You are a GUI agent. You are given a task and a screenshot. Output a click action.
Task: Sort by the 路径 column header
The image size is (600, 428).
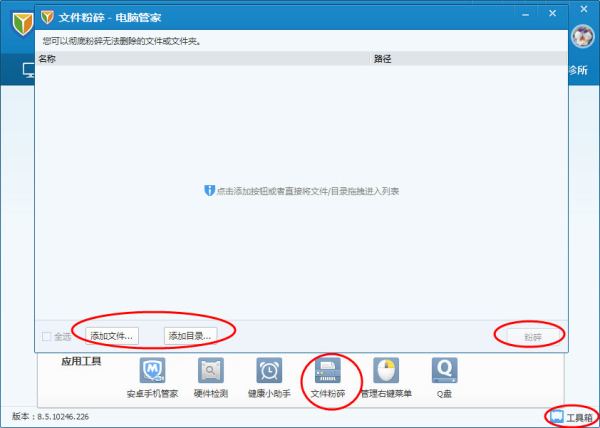tap(470, 59)
